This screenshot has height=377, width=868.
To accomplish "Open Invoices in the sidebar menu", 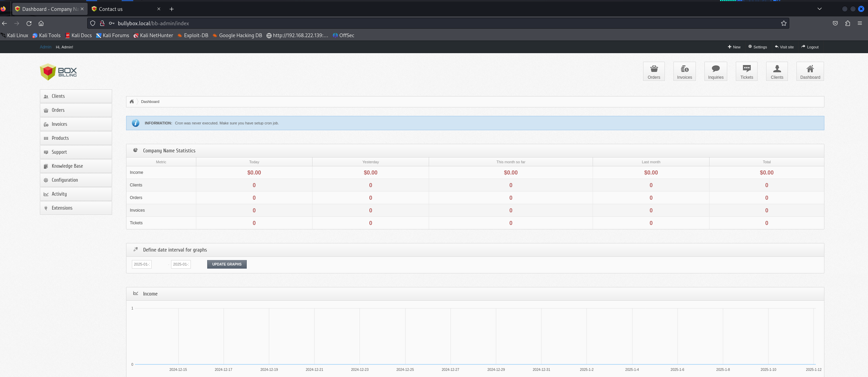I will pyautogui.click(x=76, y=124).
